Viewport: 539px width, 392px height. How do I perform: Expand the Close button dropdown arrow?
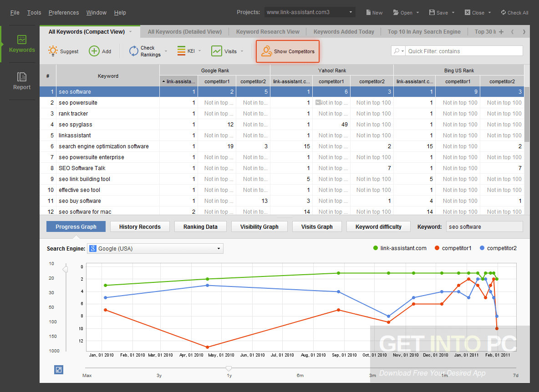(489, 13)
